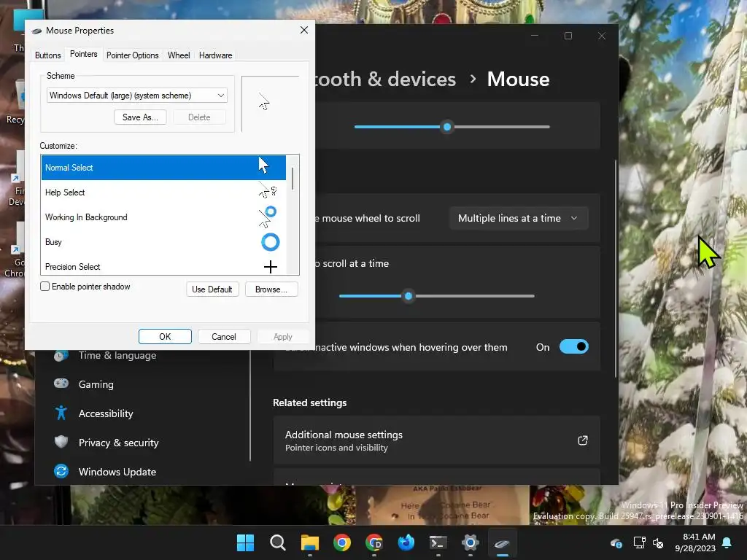Open File Explorer from taskbar

(x=309, y=542)
